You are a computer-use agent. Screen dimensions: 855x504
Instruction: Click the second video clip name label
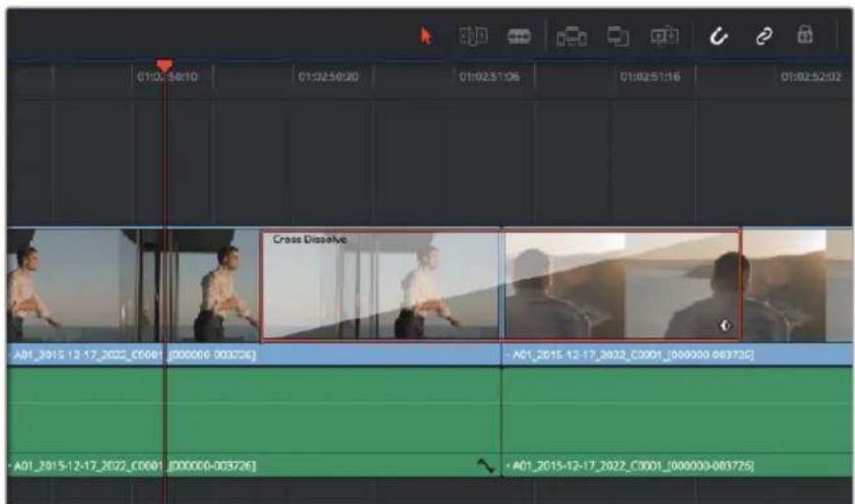632,354
